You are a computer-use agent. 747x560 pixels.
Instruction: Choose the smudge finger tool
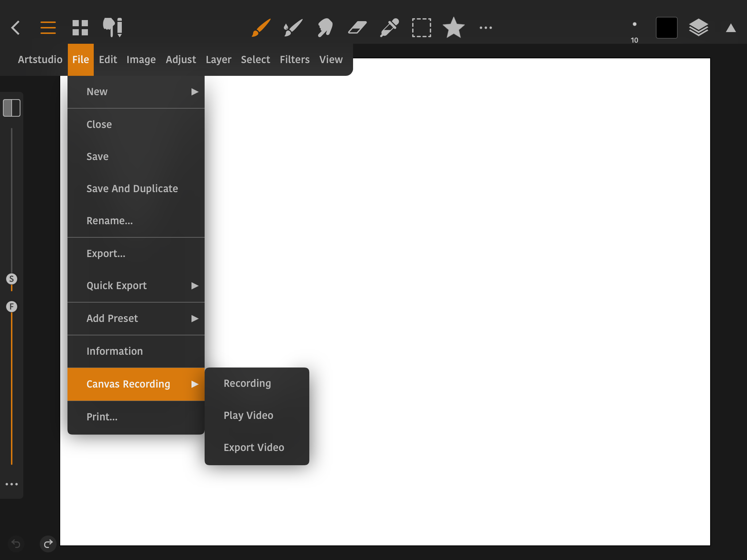tap(325, 28)
